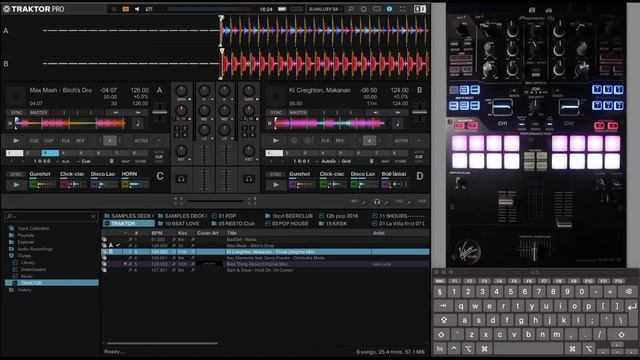640x360 pixels.
Task: Click MAP button on Deck B
Action: [385, 161]
